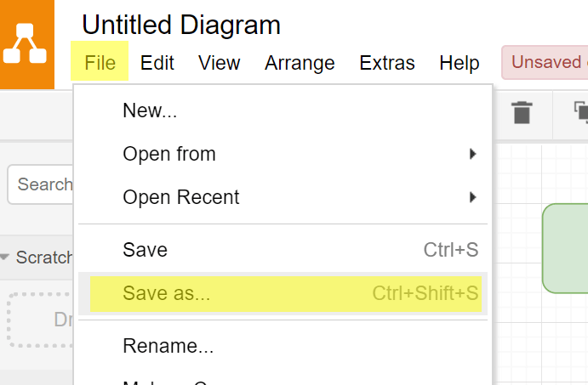Click the Unsaved changes warning button
588x385 pixels.
[x=546, y=63]
